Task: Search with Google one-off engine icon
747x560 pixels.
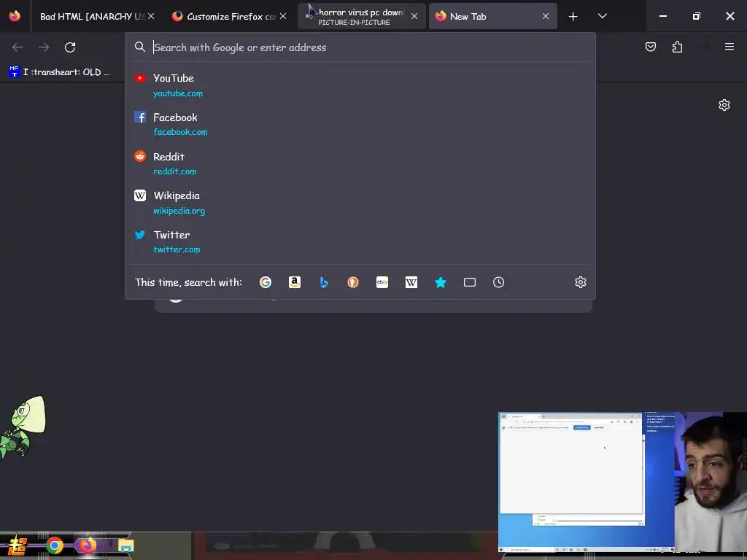Action: pyautogui.click(x=266, y=282)
